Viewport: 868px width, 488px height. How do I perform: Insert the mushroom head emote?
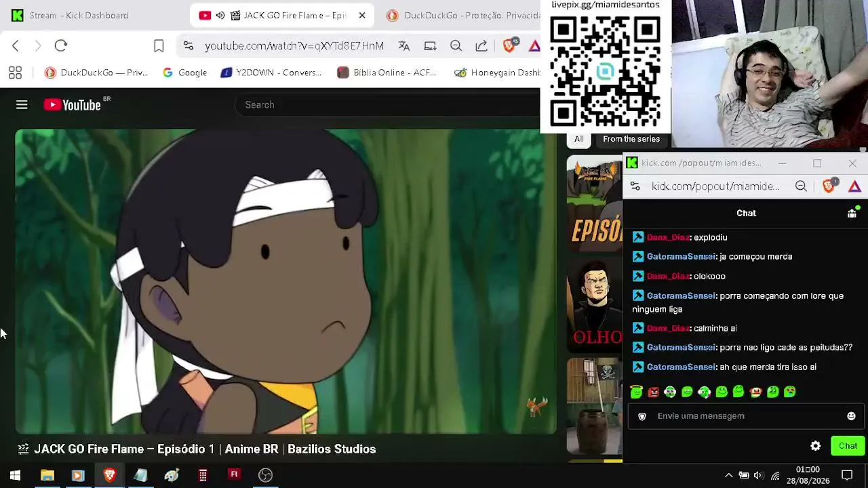(755, 392)
